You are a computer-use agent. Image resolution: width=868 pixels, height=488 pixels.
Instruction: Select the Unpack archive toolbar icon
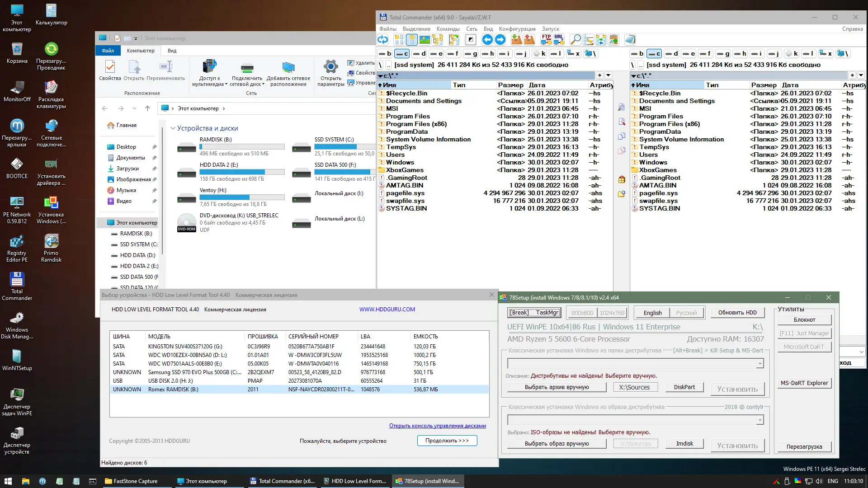click(529, 40)
